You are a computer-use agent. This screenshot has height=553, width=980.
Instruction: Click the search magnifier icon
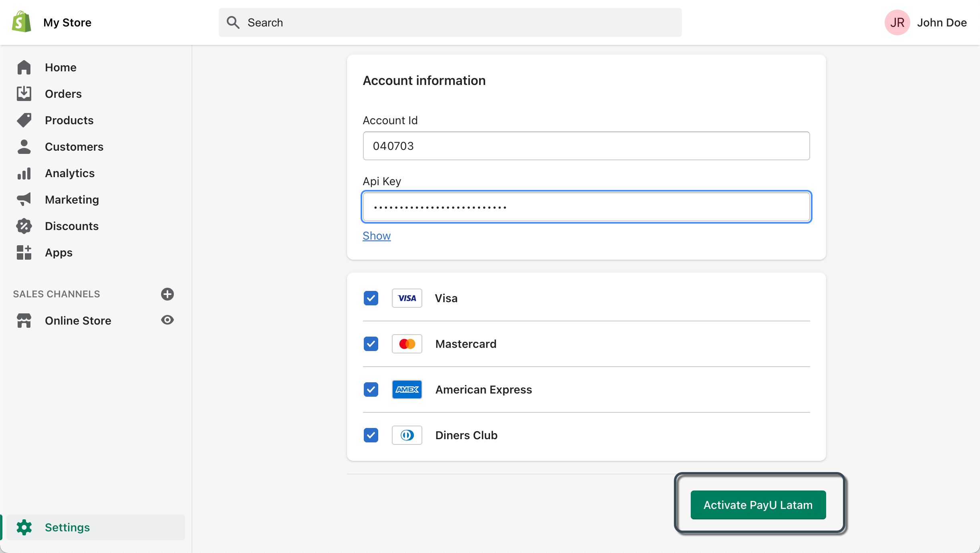(x=233, y=22)
